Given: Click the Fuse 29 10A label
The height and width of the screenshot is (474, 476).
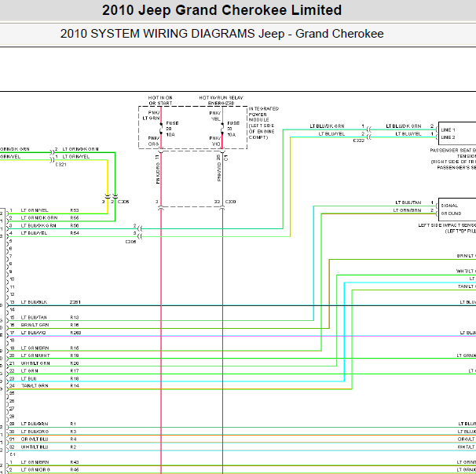Looking at the screenshot, I should (172, 129).
